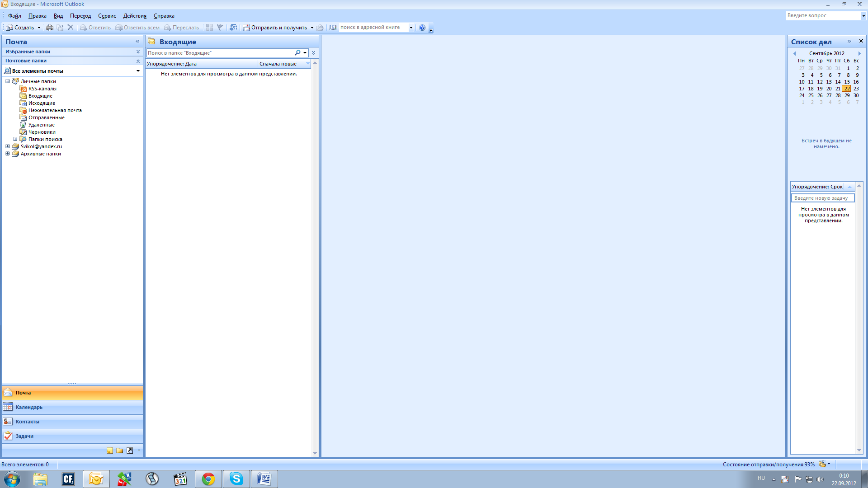Click Отправить и получить button
The width and height of the screenshot is (868, 488).
tap(275, 28)
